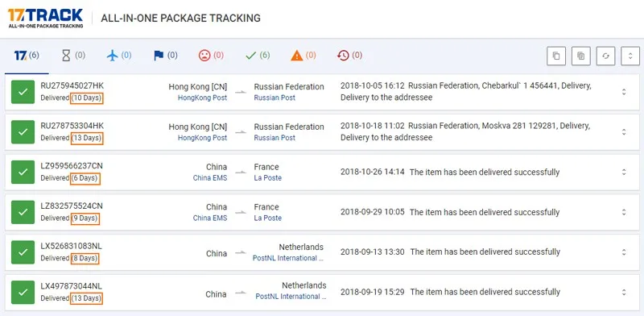Expand details for LX526831083NL row
Image resolution: width=644 pixels, height=316 pixels.
coord(623,252)
